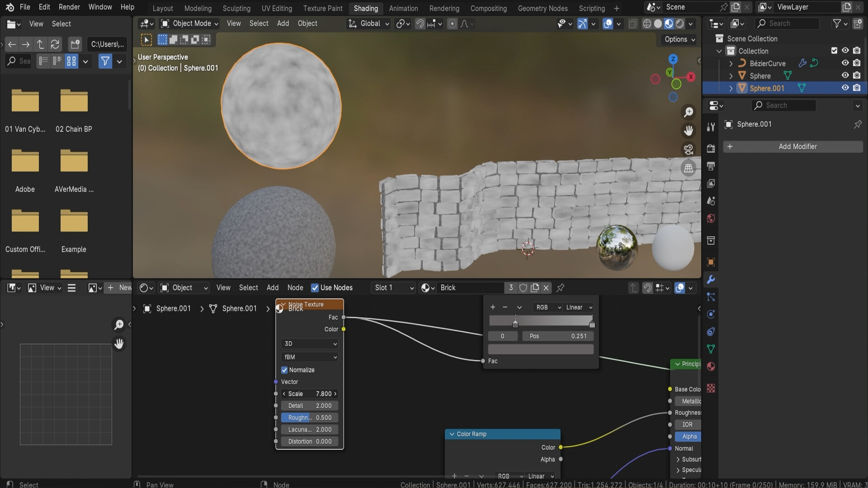Select the World Properties tab
Screen dimensions: 868x488
(711, 219)
